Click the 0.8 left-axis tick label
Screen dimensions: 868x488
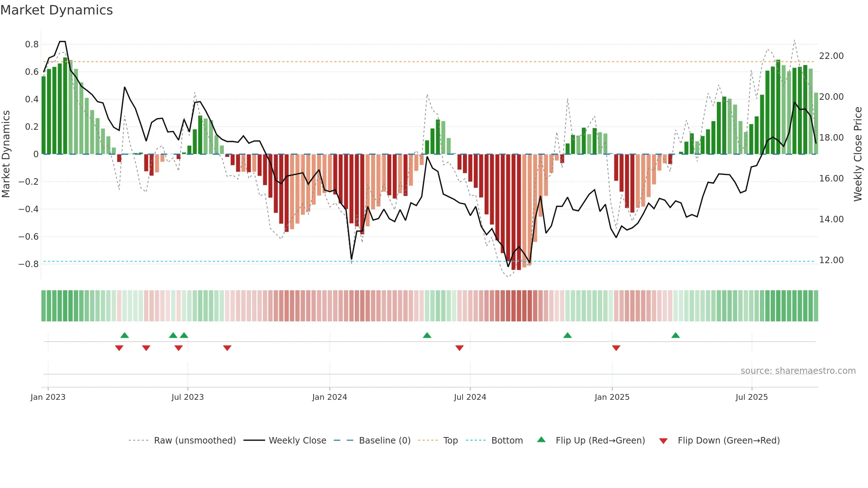coord(32,44)
